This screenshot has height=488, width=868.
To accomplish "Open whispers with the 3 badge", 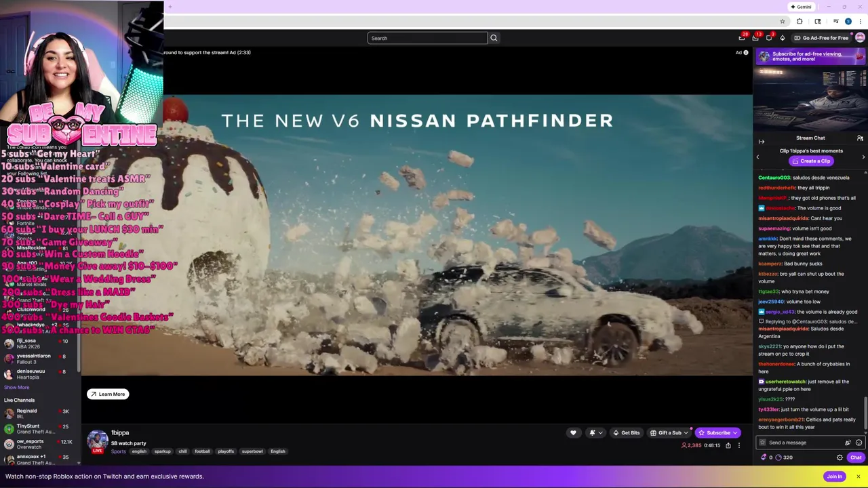I will pyautogui.click(x=769, y=38).
